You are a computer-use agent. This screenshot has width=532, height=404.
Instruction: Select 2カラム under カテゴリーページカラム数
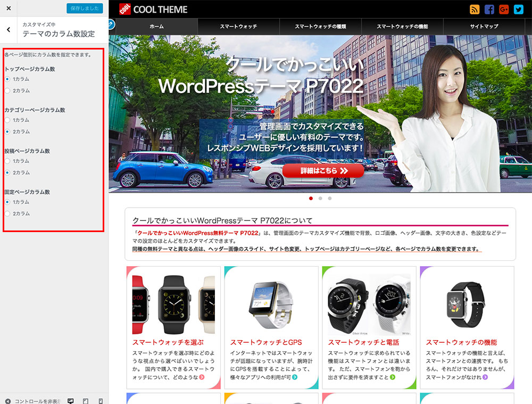pyautogui.click(x=7, y=131)
